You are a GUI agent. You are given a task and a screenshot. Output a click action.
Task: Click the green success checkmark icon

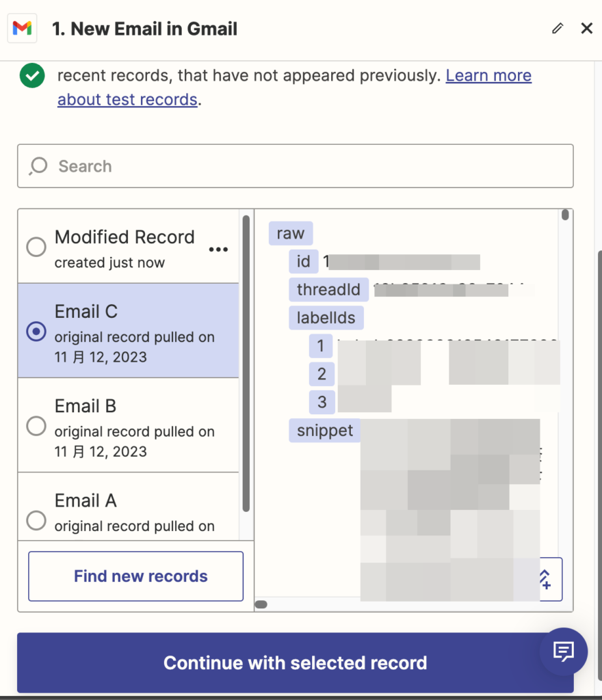click(32, 75)
